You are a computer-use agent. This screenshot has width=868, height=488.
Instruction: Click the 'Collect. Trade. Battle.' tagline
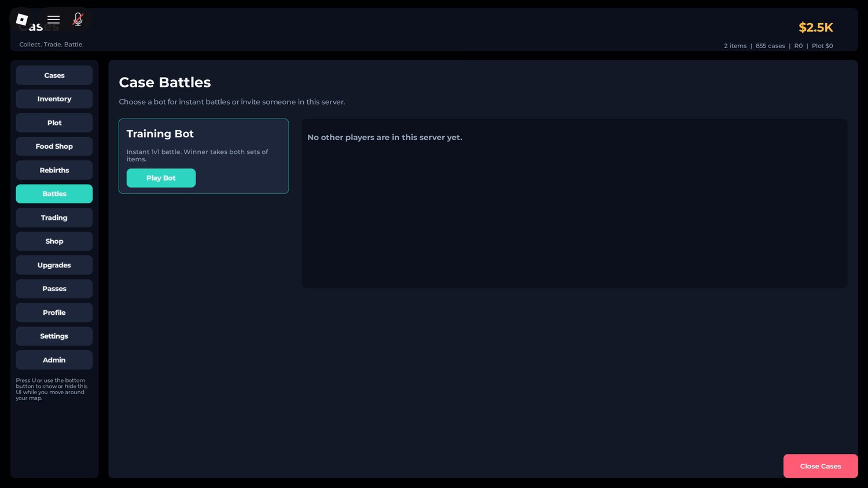click(52, 45)
